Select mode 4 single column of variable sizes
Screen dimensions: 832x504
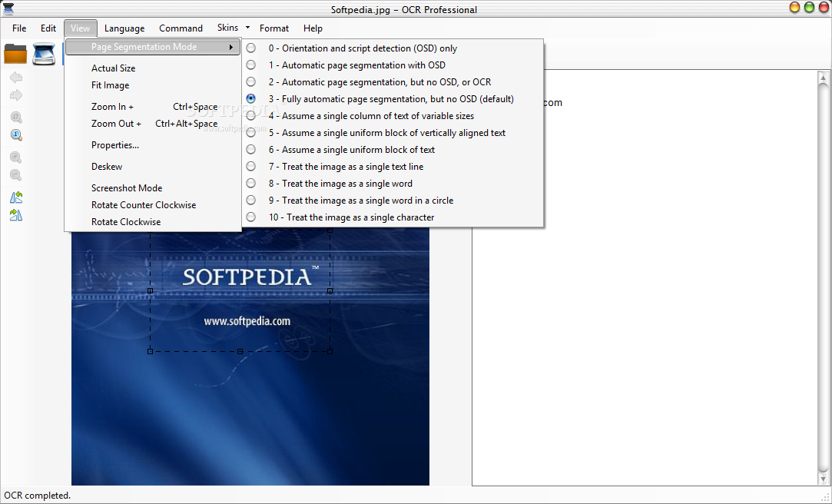coord(393,116)
